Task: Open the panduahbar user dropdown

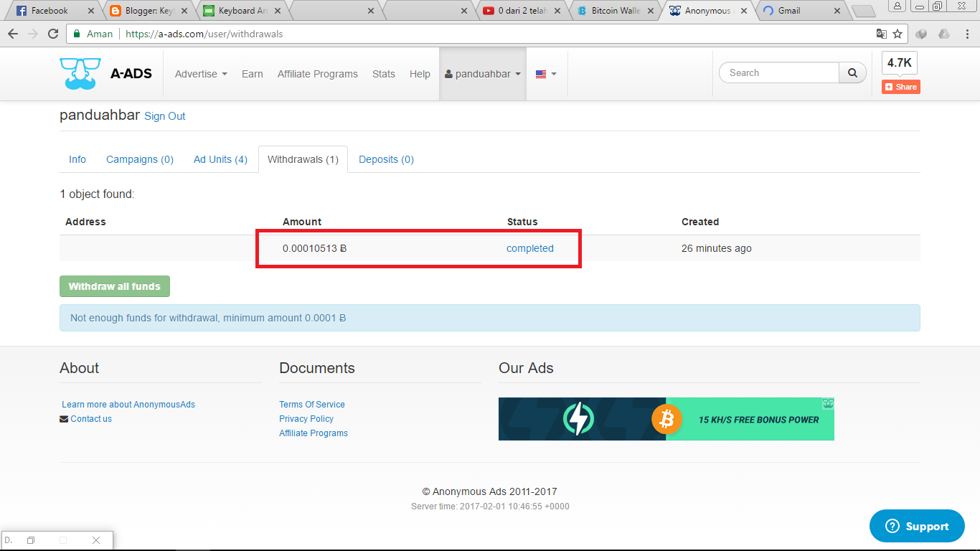Action: pos(483,74)
